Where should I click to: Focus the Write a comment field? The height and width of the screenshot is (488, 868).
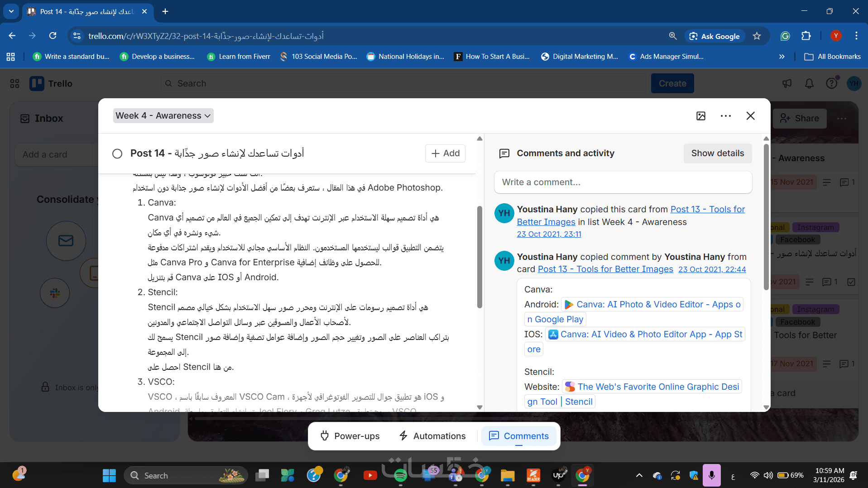pyautogui.click(x=623, y=182)
